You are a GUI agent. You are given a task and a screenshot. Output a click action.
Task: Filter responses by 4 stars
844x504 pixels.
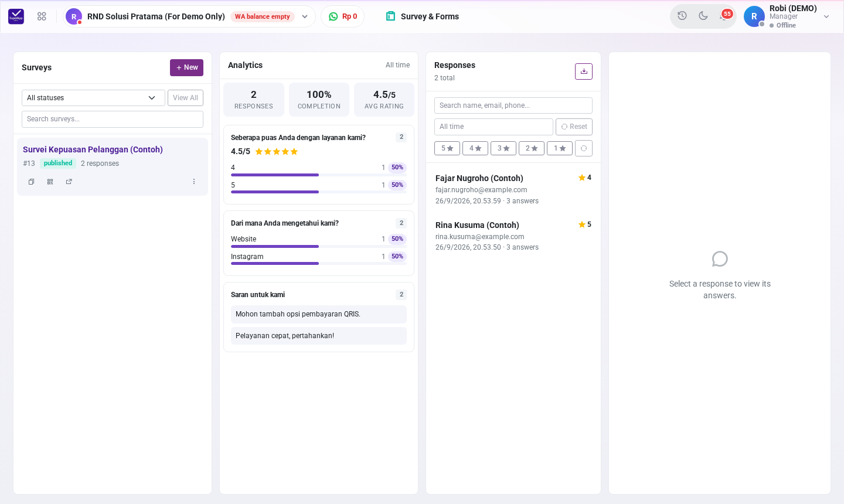click(x=475, y=148)
